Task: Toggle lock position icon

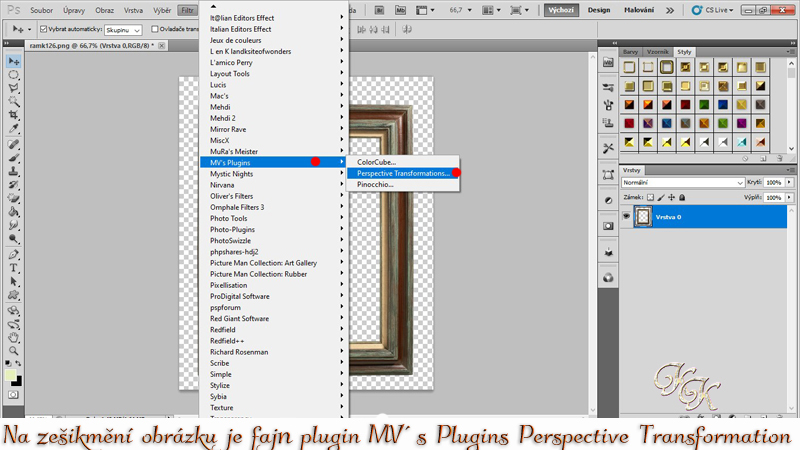Action: coord(671,197)
